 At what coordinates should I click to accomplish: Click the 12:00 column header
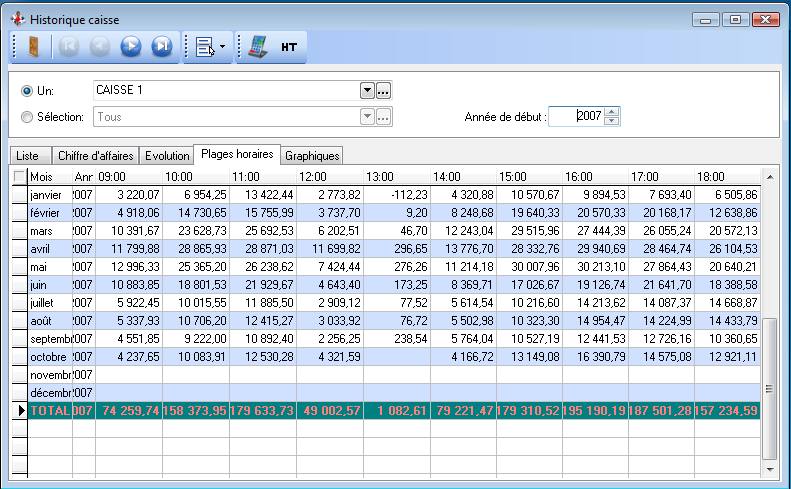point(328,176)
